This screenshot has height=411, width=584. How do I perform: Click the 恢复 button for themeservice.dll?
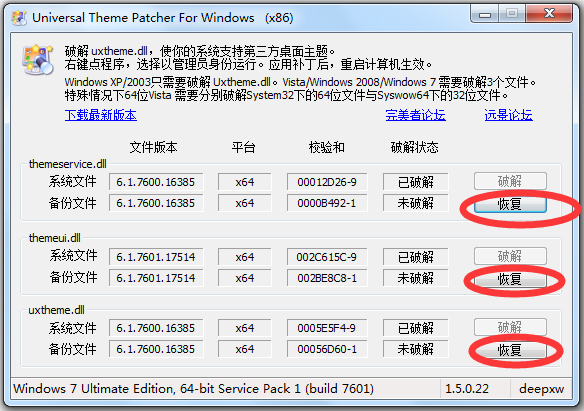click(510, 204)
